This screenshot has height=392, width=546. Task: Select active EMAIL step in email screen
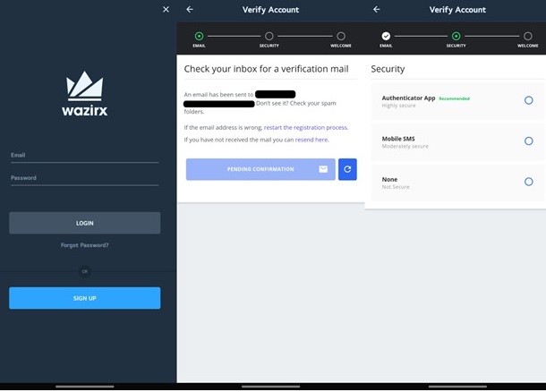click(199, 36)
